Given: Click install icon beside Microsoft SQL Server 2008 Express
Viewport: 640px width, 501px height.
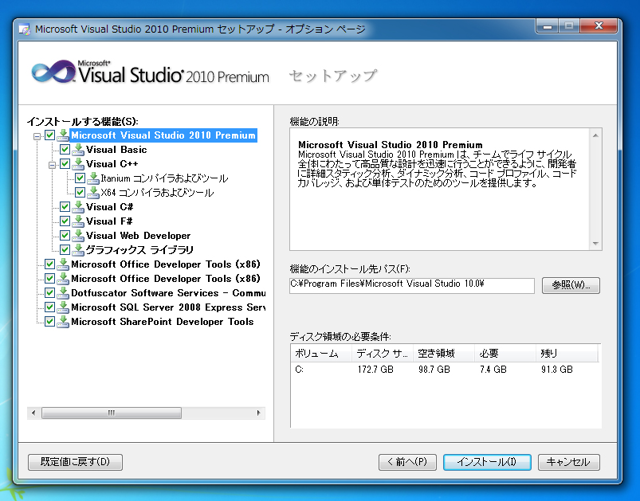Looking at the screenshot, I should (x=63, y=307).
